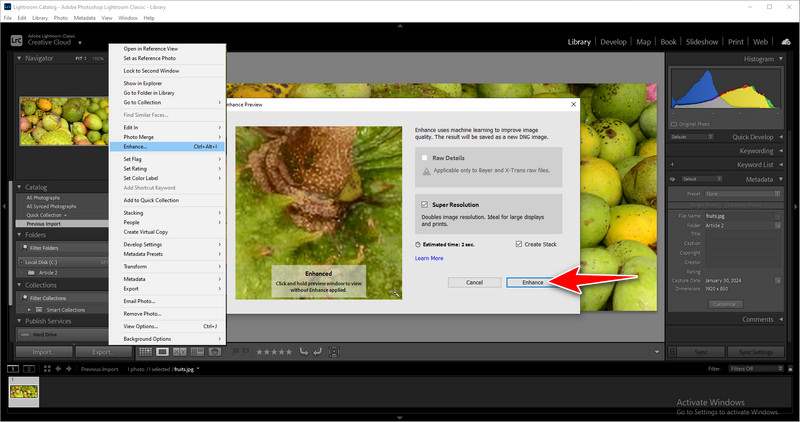
Task: Switch to Loupe view in toolbar
Action: [162, 352]
